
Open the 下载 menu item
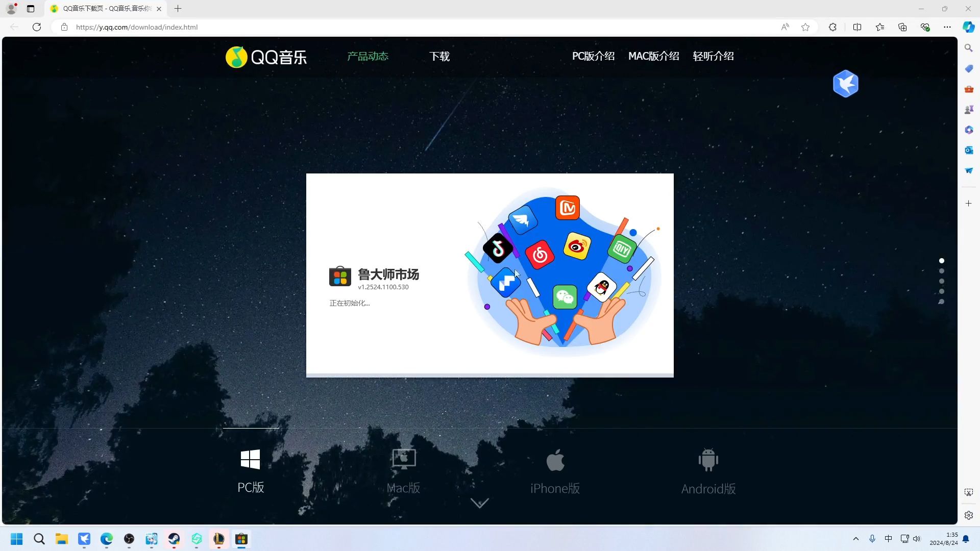click(439, 56)
